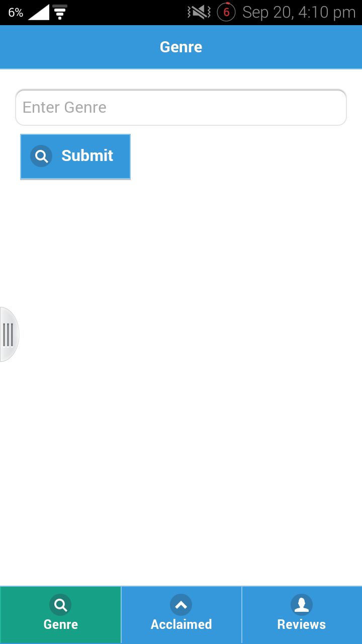Tap the Wi-Fi signal status icon
The image size is (362, 644).
coord(60,12)
